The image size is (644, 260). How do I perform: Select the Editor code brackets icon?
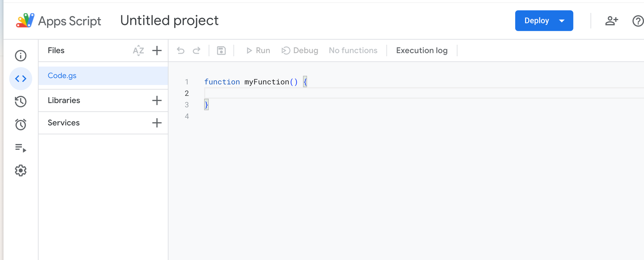(x=21, y=79)
